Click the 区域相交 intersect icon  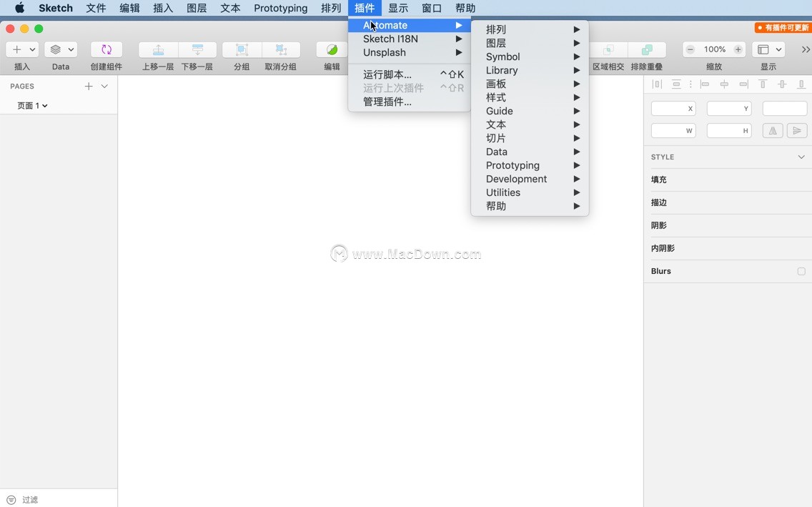[x=608, y=50]
